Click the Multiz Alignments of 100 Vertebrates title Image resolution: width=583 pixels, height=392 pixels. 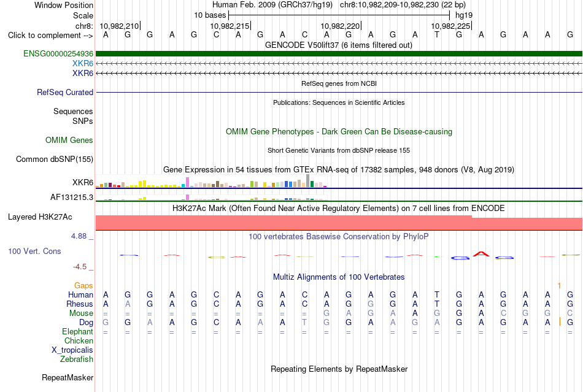pyautogui.click(x=339, y=277)
